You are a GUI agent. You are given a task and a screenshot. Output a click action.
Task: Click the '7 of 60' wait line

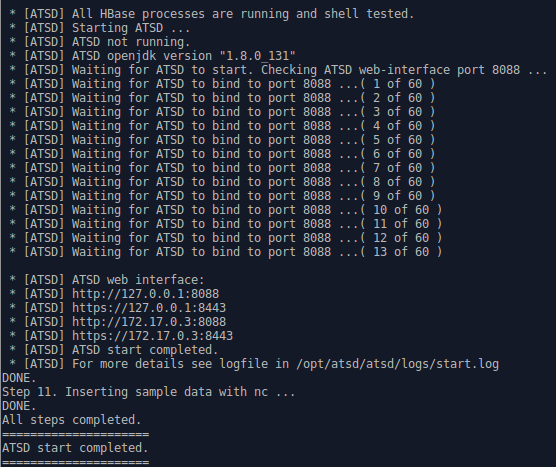click(x=222, y=168)
